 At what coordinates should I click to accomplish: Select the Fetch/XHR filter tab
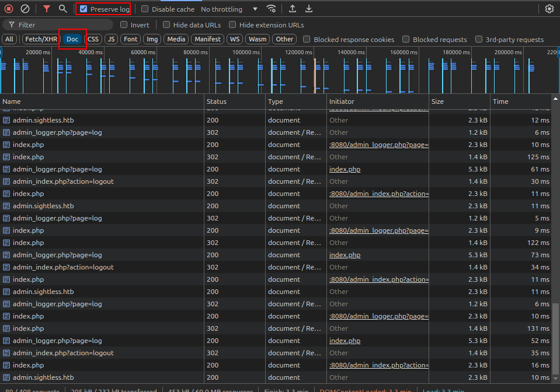[x=40, y=39]
